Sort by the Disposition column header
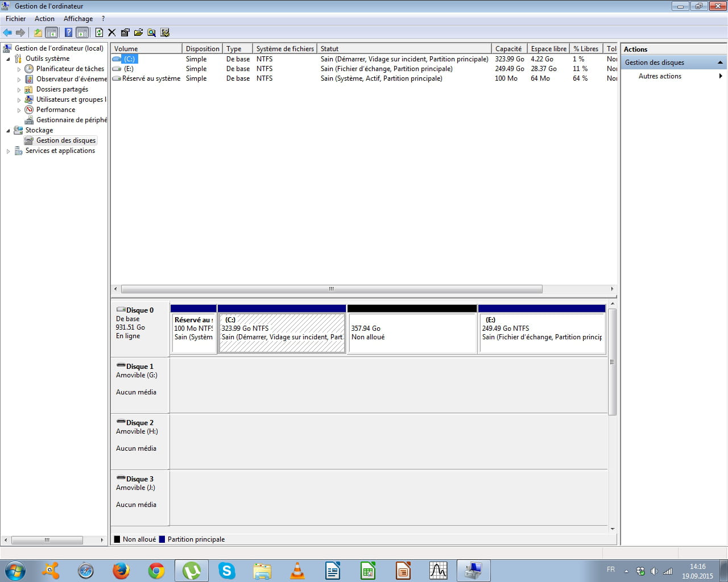Image resolution: width=728 pixels, height=582 pixels. pyautogui.click(x=202, y=49)
